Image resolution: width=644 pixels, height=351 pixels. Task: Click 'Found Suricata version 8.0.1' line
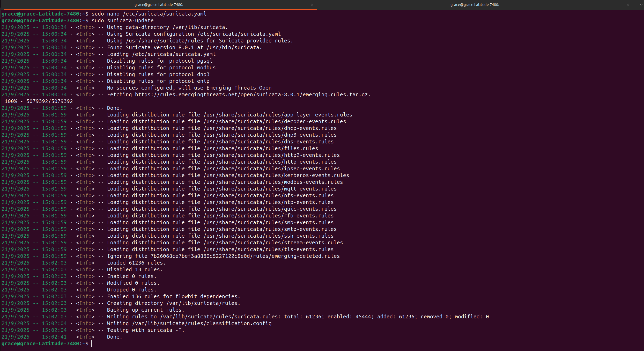184,47
